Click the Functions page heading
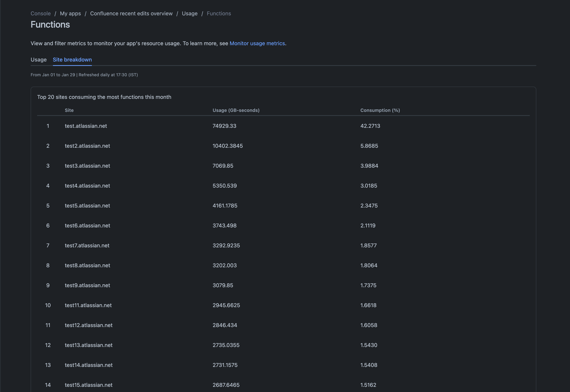The width and height of the screenshot is (570, 392). pyautogui.click(x=50, y=25)
